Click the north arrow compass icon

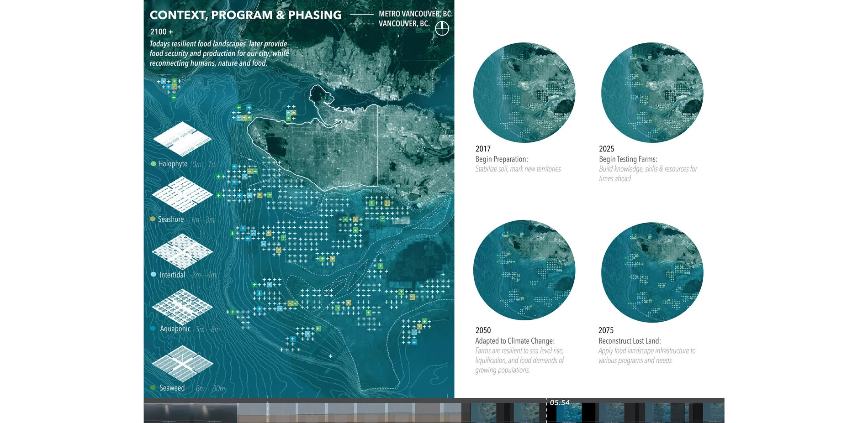coord(442,29)
